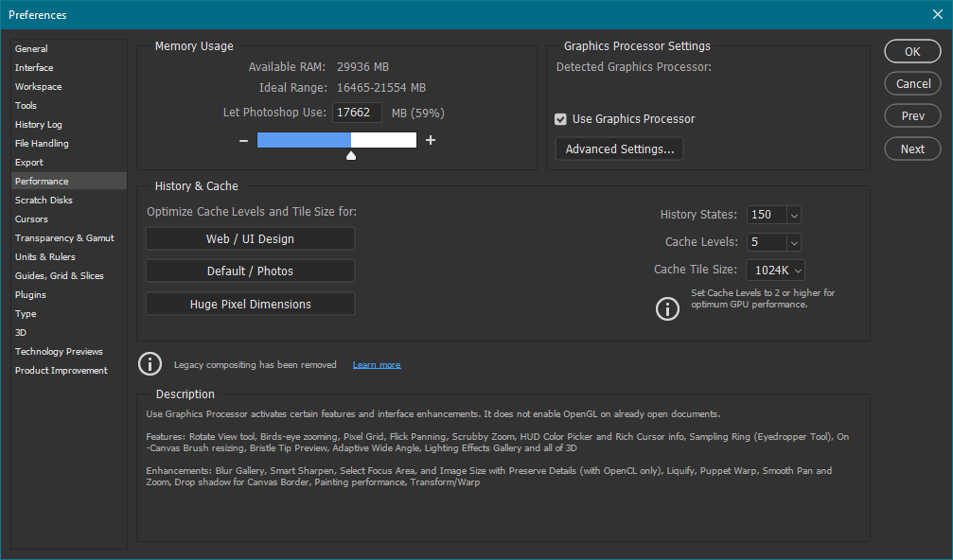Click the Learn more link

(x=376, y=364)
